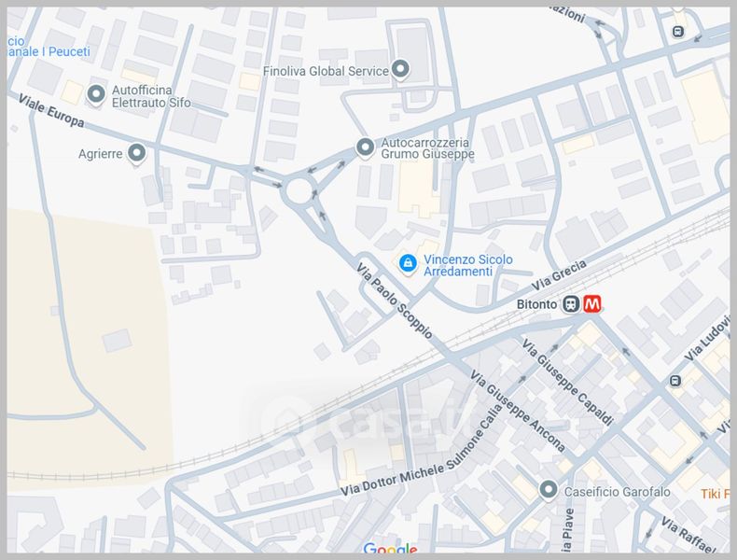The image size is (737, 560).
Task: Click the Finoliva Global Service map pin
Action: [x=400, y=70]
